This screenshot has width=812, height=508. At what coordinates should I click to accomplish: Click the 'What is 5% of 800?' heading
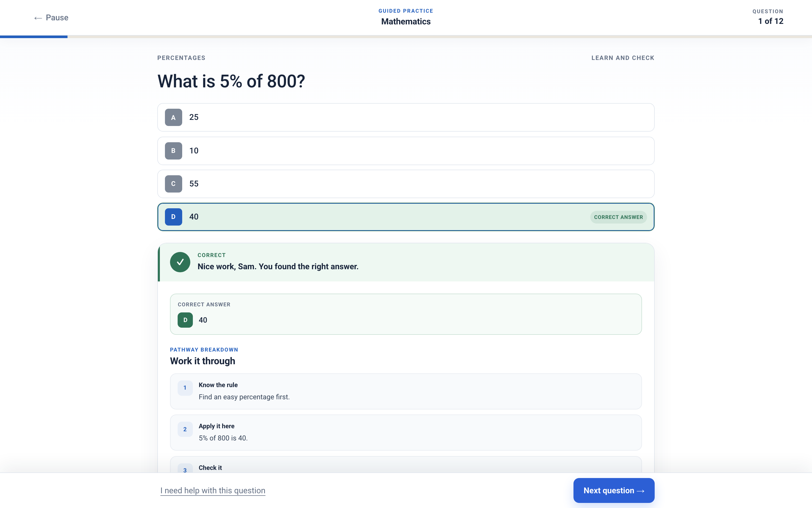coord(231,81)
